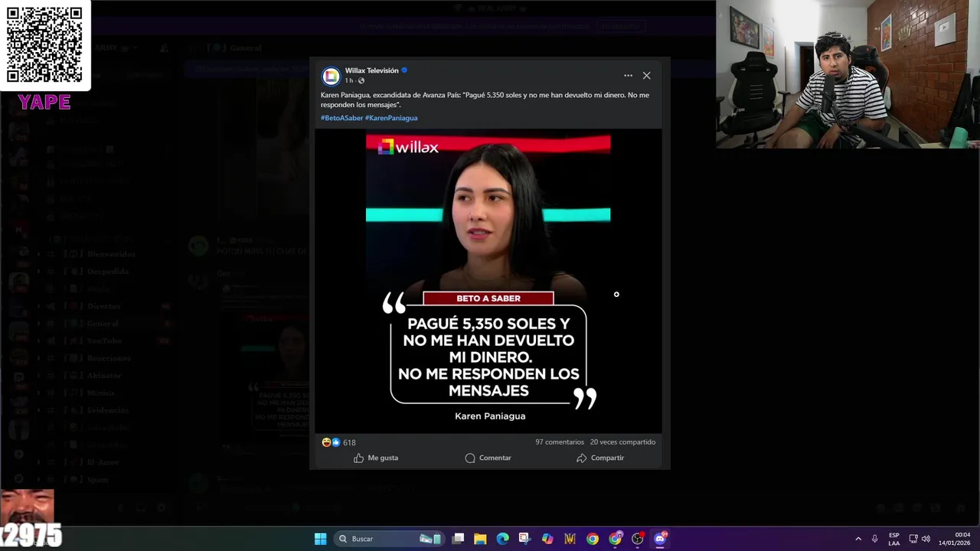Click the taskbar 'Buscar' search box

(x=390, y=539)
